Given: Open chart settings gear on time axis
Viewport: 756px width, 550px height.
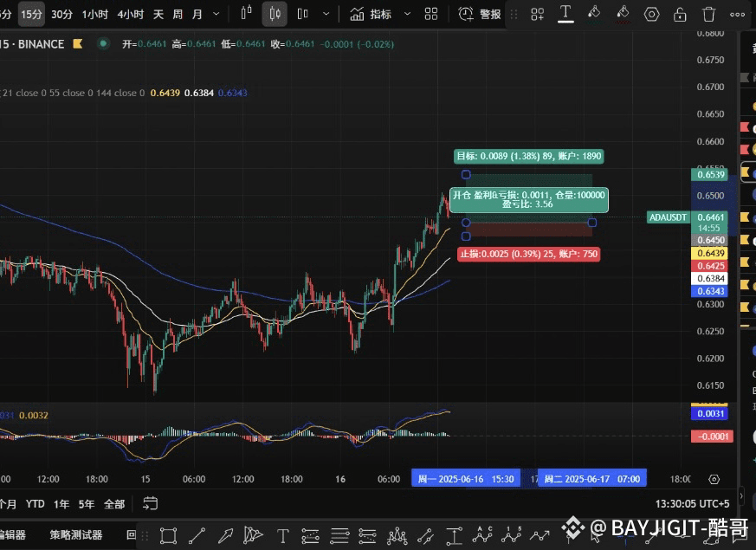Looking at the screenshot, I should point(714,479).
